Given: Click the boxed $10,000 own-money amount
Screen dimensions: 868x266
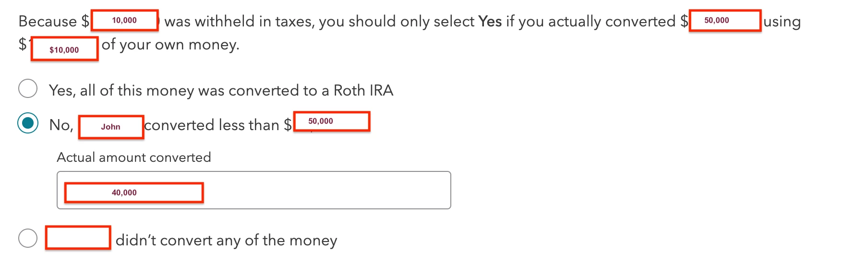Looking at the screenshot, I should click(x=65, y=48).
